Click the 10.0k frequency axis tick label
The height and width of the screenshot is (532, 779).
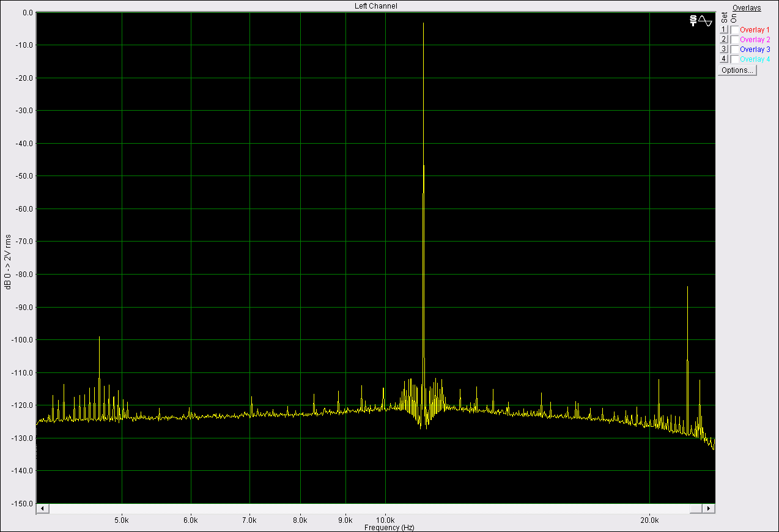(385, 520)
